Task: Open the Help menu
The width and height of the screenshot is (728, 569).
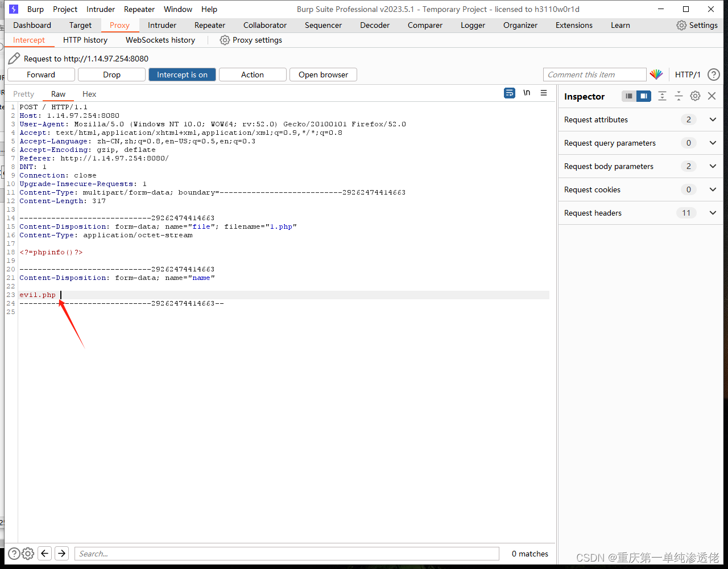Action: pyautogui.click(x=209, y=9)
